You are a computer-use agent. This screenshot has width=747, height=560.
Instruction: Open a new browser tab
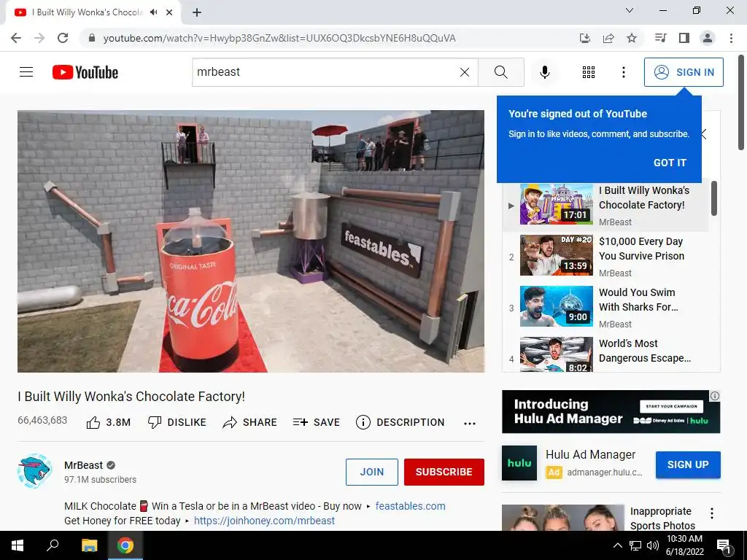(x=197, y=12)
